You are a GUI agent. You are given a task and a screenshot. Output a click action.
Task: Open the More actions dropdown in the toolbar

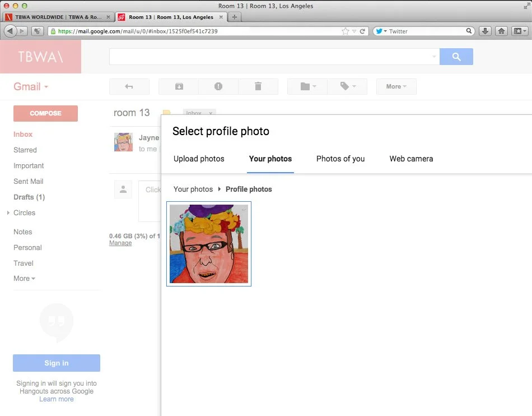pos(396,86)
